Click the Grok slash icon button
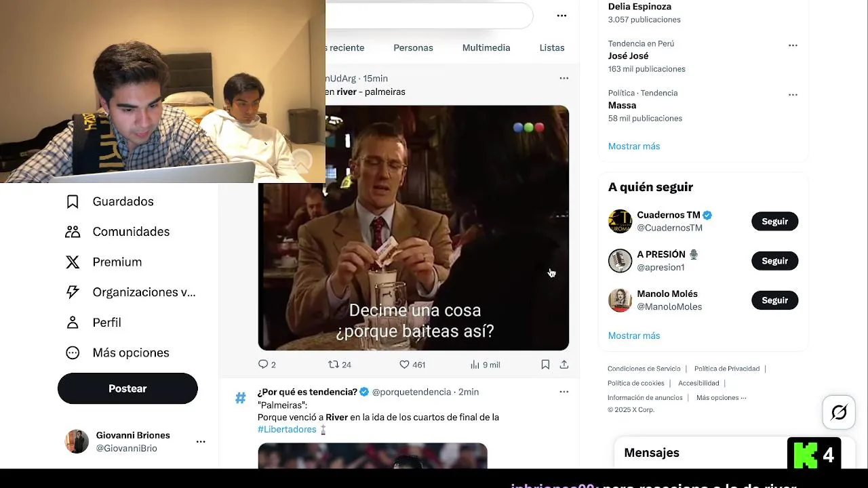 pos(839,412)
